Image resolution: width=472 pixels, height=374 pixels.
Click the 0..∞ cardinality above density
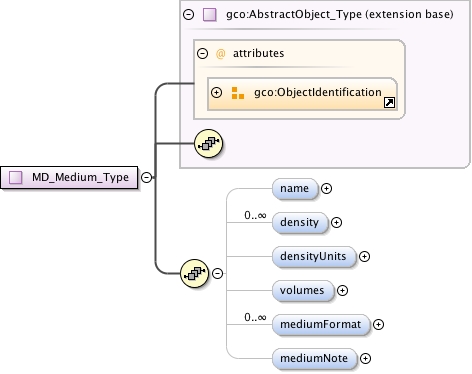pos(255,215)
